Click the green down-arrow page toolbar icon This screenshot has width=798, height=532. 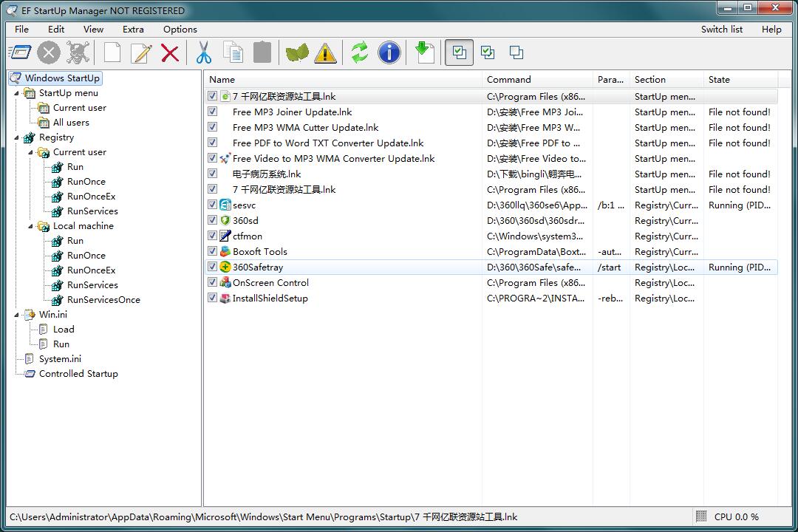tap(423, 52)
